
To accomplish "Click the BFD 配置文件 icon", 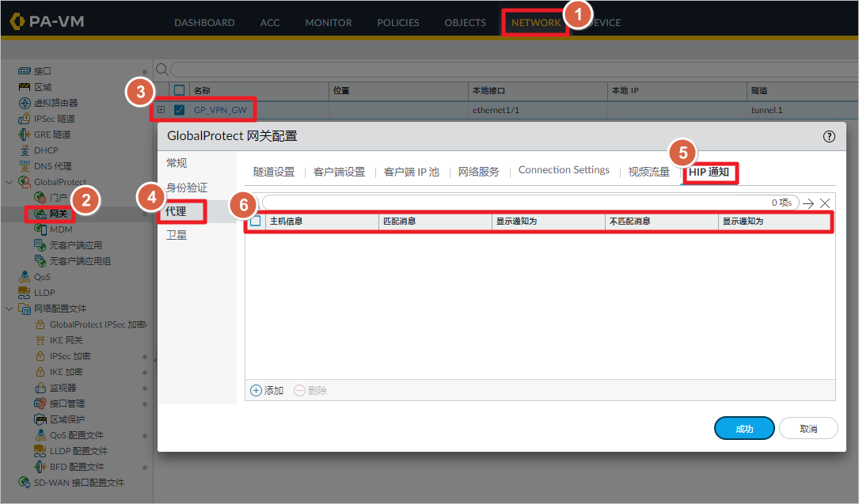I will click(40, 467).
